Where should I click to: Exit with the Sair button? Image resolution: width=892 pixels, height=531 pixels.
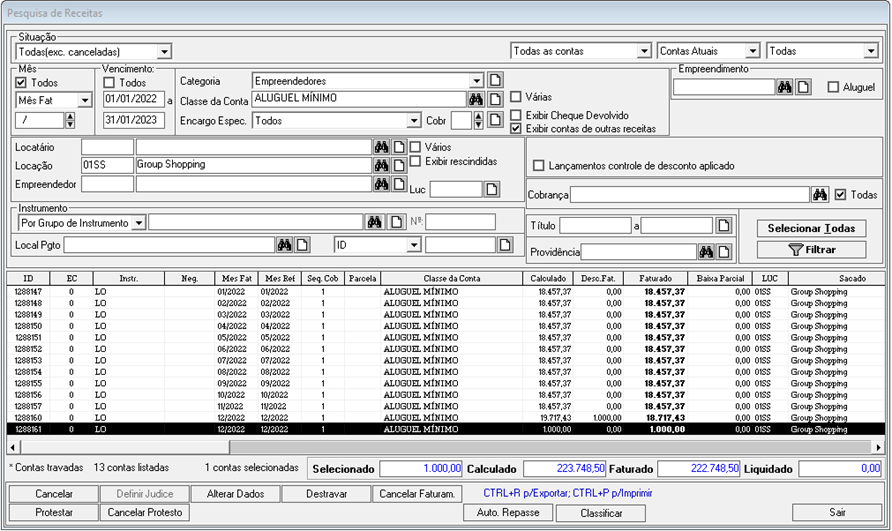837,512
